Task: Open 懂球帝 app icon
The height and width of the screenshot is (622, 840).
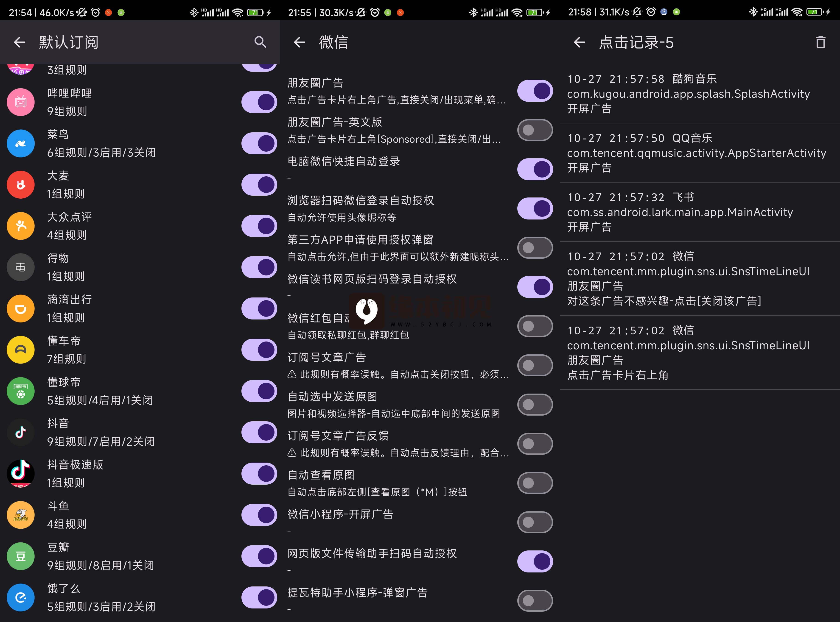Action: (21, 391)
